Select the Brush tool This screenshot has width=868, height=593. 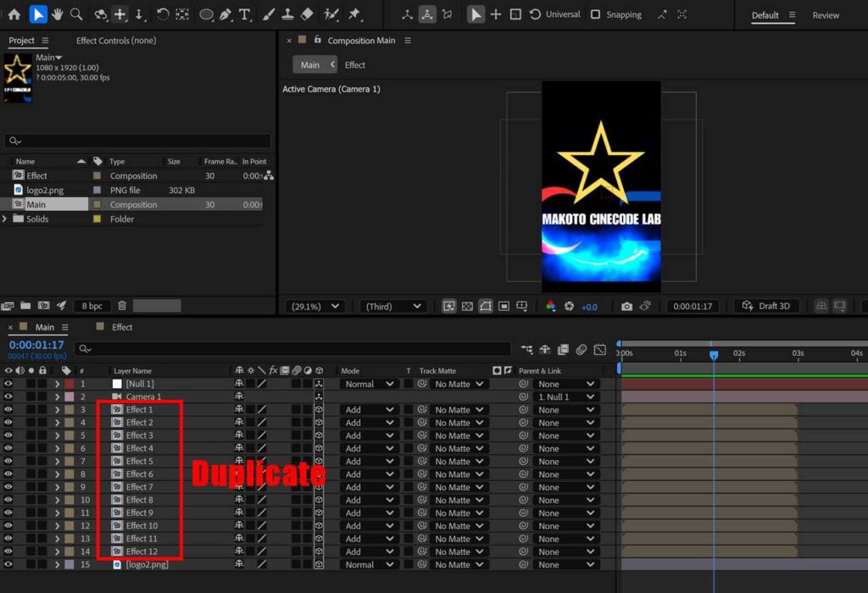click(269, 14)
